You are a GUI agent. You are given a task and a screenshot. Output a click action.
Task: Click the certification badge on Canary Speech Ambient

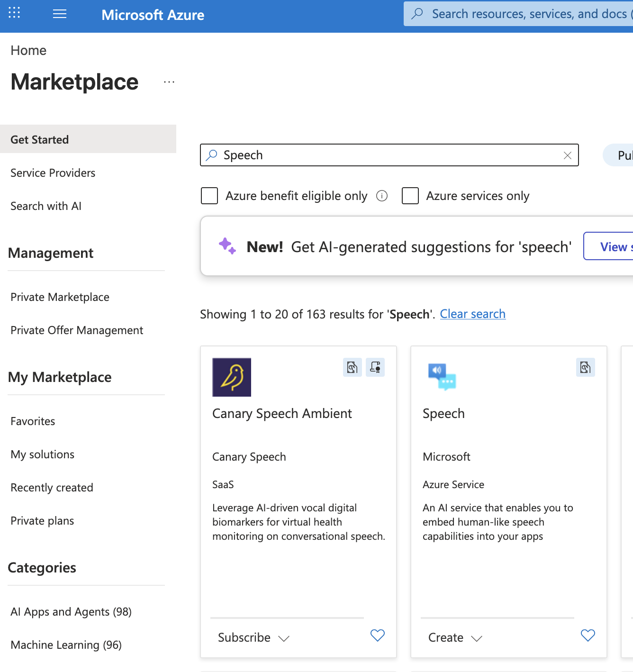coord(375,367)
